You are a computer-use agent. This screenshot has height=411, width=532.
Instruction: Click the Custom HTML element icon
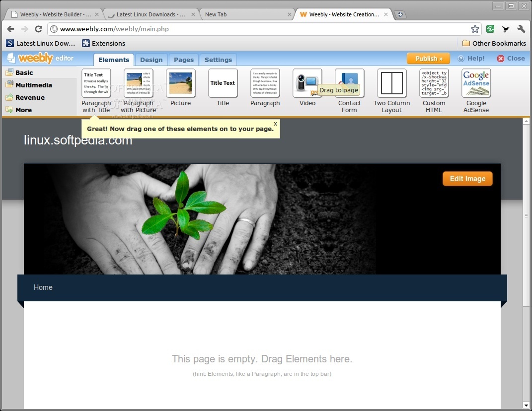[434, 83]
